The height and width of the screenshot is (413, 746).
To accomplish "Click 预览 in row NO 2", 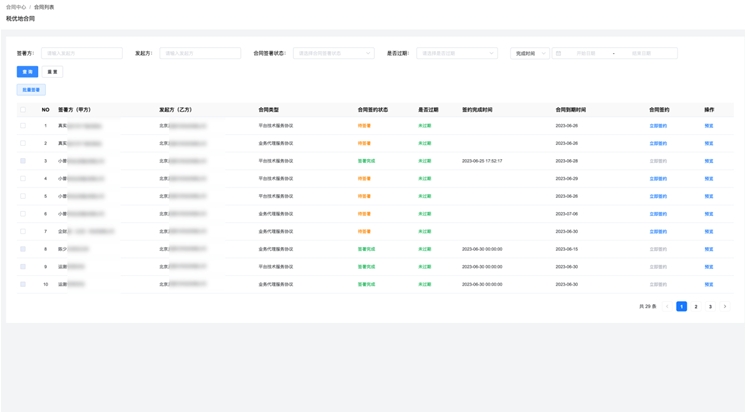I will point(709,144).
